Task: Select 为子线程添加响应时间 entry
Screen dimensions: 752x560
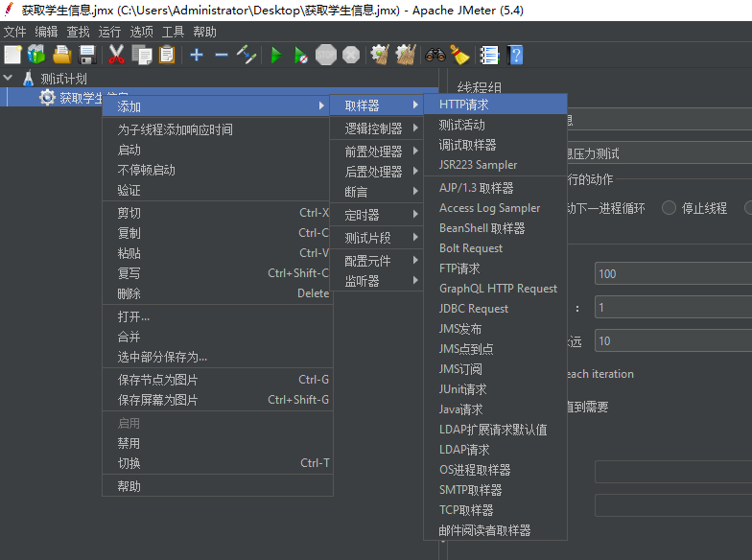Action: point(218,129)
